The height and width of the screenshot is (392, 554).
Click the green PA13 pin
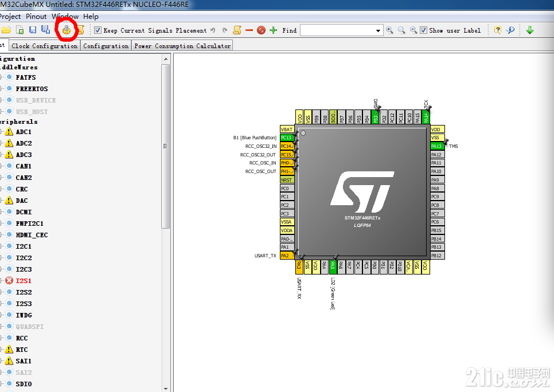438,146
